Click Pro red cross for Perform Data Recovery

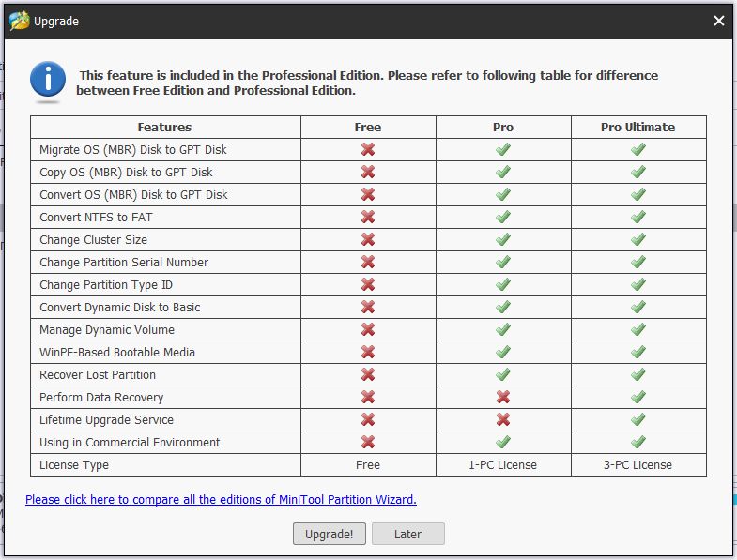(503, 397)
